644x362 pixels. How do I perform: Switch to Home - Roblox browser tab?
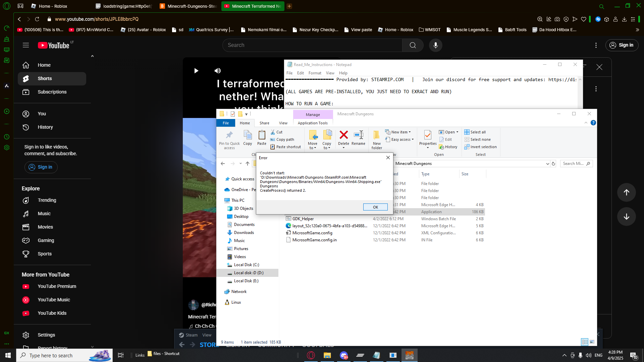[53, 6]
